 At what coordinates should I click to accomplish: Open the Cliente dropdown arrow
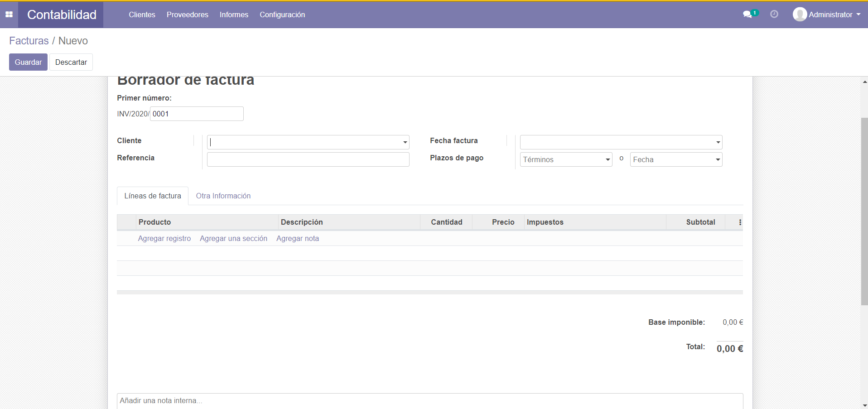405,142
